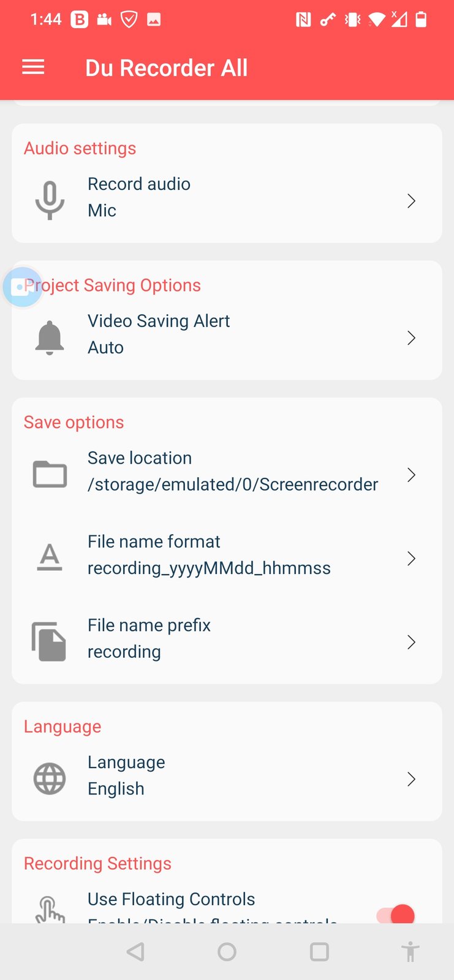Tap the recording_yyyyMMdd_hhmmss format text
454x980 pixels.
209,568
